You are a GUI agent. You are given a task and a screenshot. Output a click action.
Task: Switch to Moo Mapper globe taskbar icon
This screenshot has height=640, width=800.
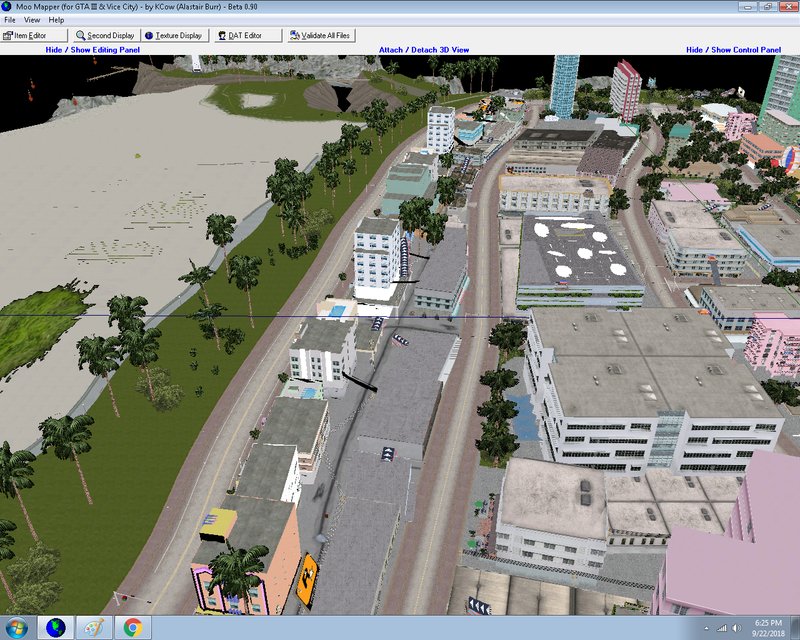point(56,628)
